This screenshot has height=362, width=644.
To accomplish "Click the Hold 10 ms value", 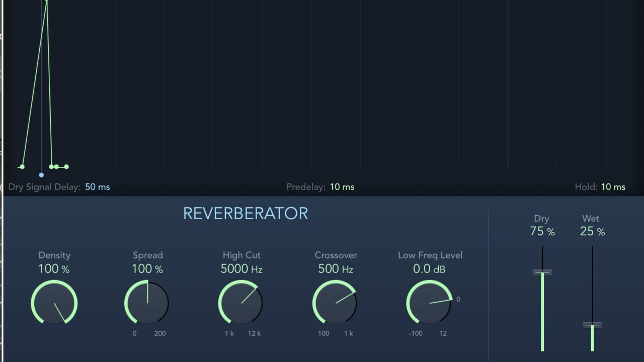I will click(613, 187).
